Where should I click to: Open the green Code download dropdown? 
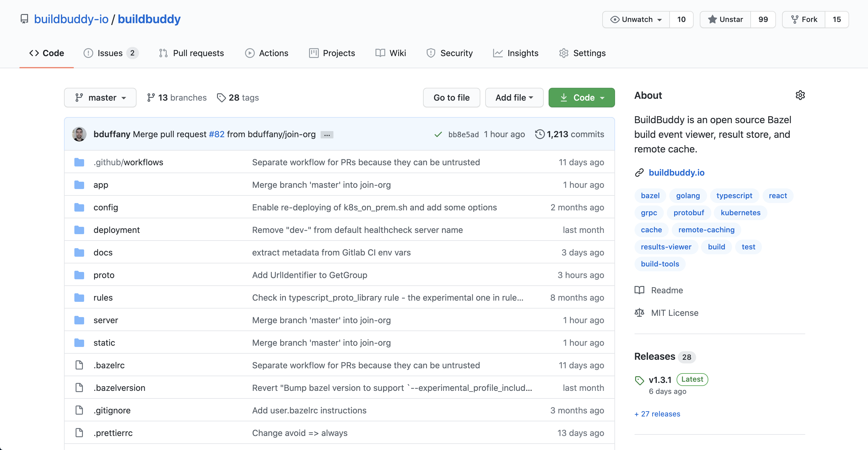pyautogui.click(x=581, y=98)
